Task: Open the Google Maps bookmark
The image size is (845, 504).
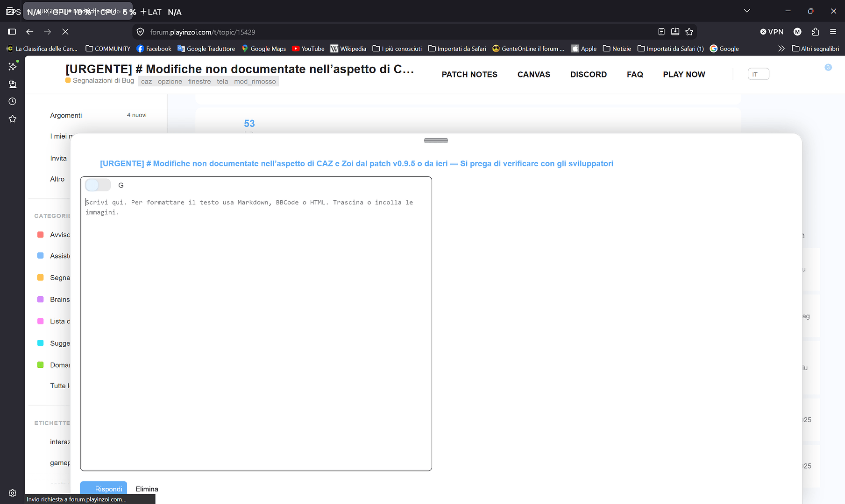Action: tap(263, 49)
